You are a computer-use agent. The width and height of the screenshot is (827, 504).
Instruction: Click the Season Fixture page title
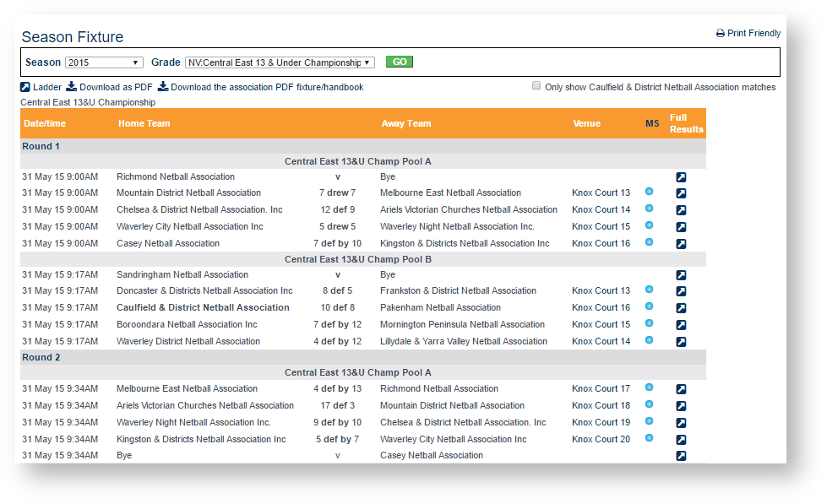(x=73, y=37)
